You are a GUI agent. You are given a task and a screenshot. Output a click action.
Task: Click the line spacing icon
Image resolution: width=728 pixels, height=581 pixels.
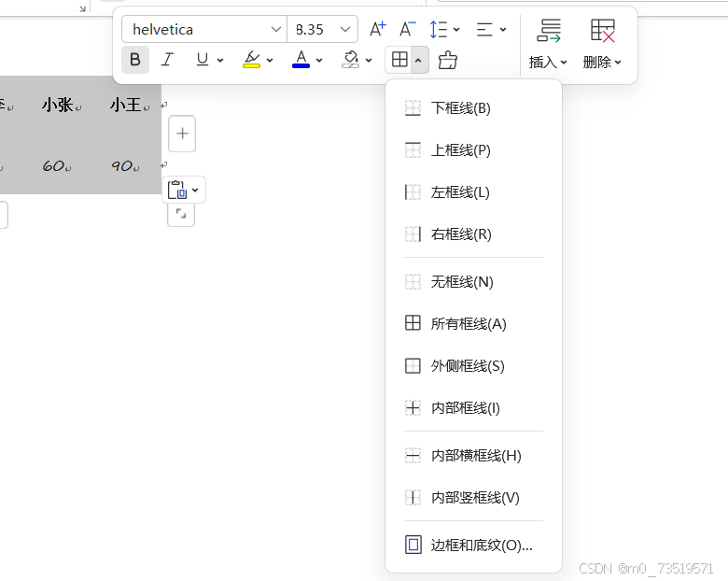coord(439,29)
